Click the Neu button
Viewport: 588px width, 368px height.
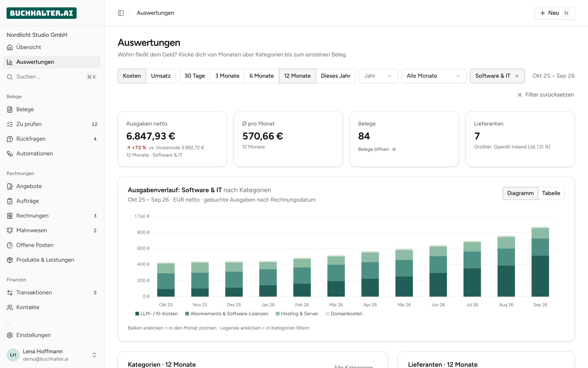tap(555, 13)
